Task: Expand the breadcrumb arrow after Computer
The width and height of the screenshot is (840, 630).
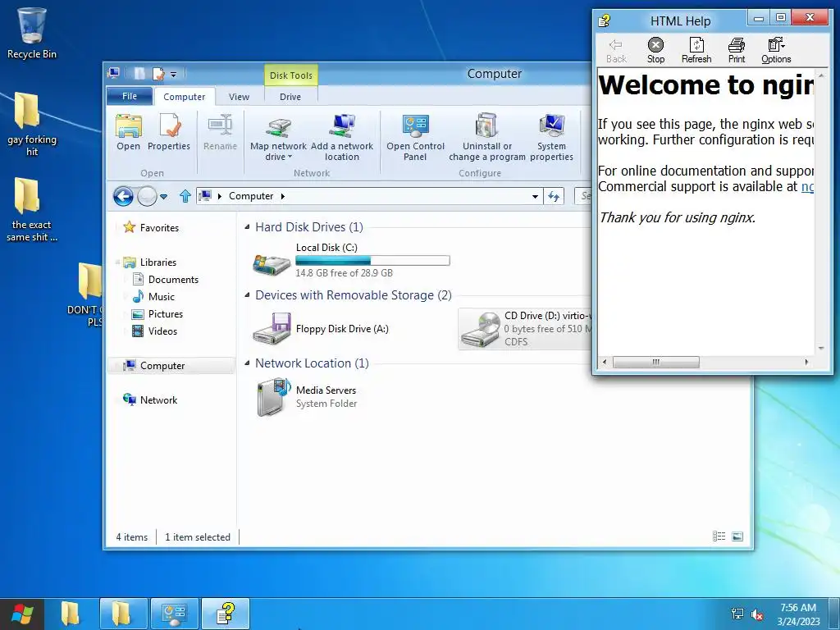Action: [283, 196]
